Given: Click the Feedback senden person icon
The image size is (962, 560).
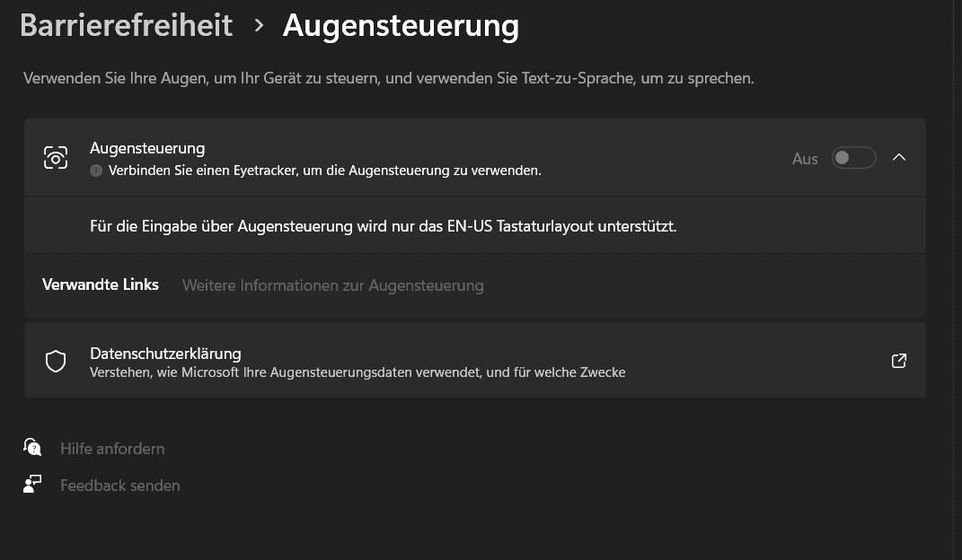Looking at the screenshot, I should coord(32,485).
